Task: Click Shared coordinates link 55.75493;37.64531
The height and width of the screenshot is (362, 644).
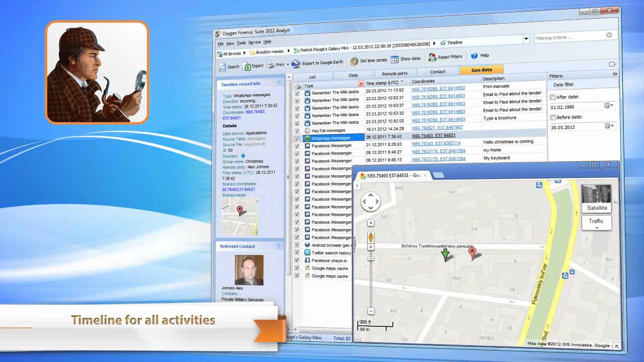Action: pyautogui.click(x=238, y=190)
